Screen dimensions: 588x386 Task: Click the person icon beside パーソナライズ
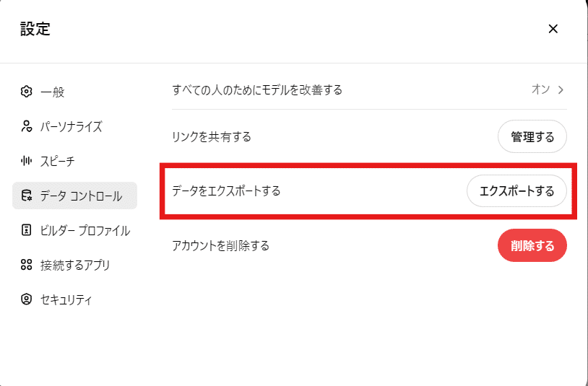(x=27, y=126)
